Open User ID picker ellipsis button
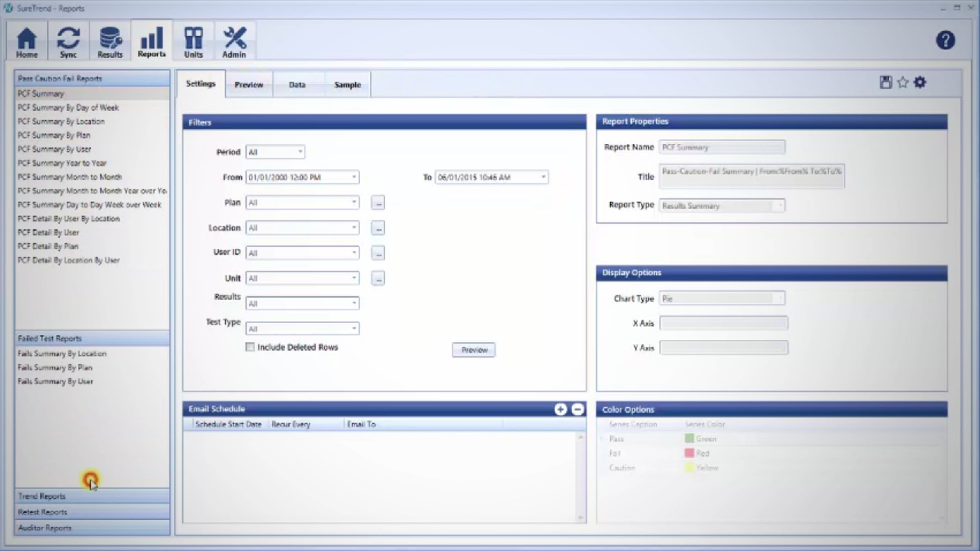Viewport: 980px width, 551px height. click(378, 253)
